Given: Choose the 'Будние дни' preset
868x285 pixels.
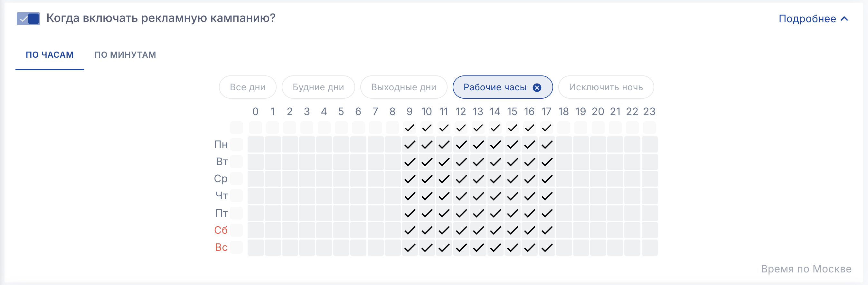Looking at the screenshot, I should point(318,87).
